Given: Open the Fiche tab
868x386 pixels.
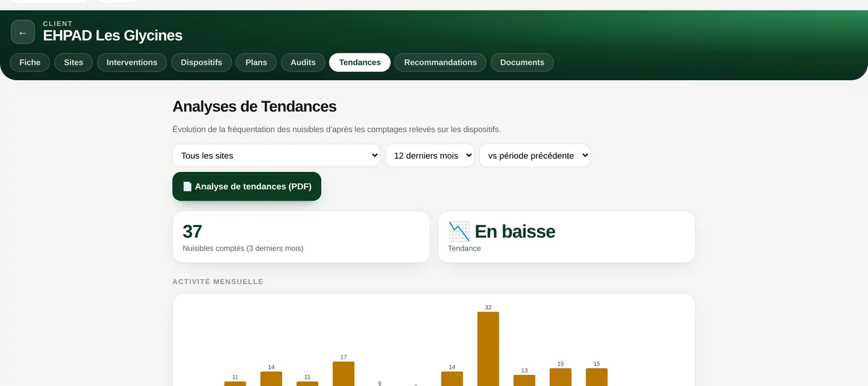Looking at the screenshot, I should pyautogui.click(x=30, y=63).
